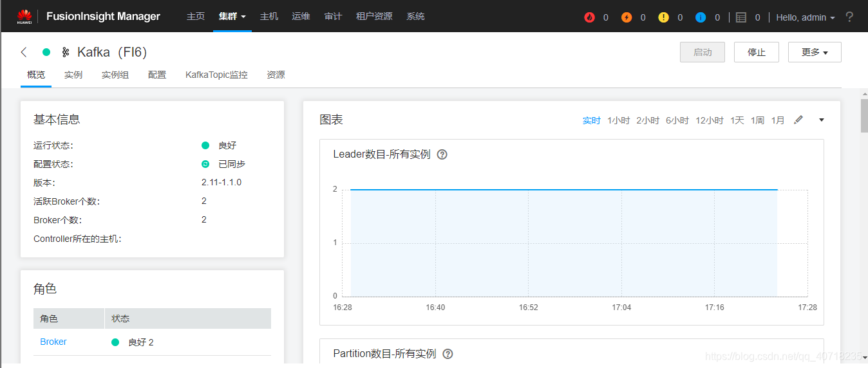868x368 pixels.
Task: Switch to the 实例 instances tab
Action: (73, 75)
